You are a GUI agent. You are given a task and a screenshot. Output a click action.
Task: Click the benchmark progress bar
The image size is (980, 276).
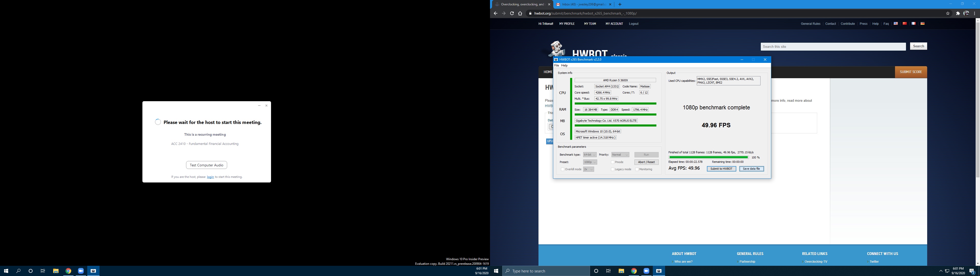click(x=709, y=157)
